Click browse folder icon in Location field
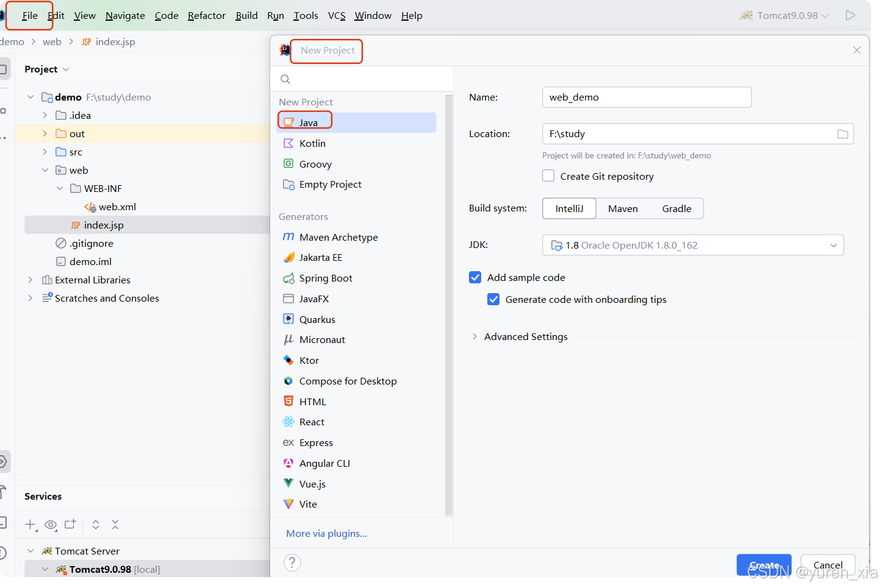Image resolution: width=880 pixels, height=588 pixels. [x=842, y=134]
